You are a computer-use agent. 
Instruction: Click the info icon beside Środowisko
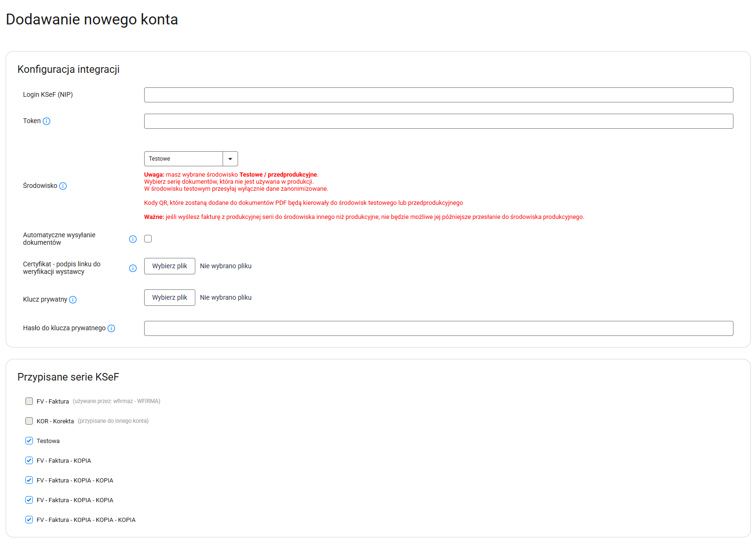coord(63,186)
